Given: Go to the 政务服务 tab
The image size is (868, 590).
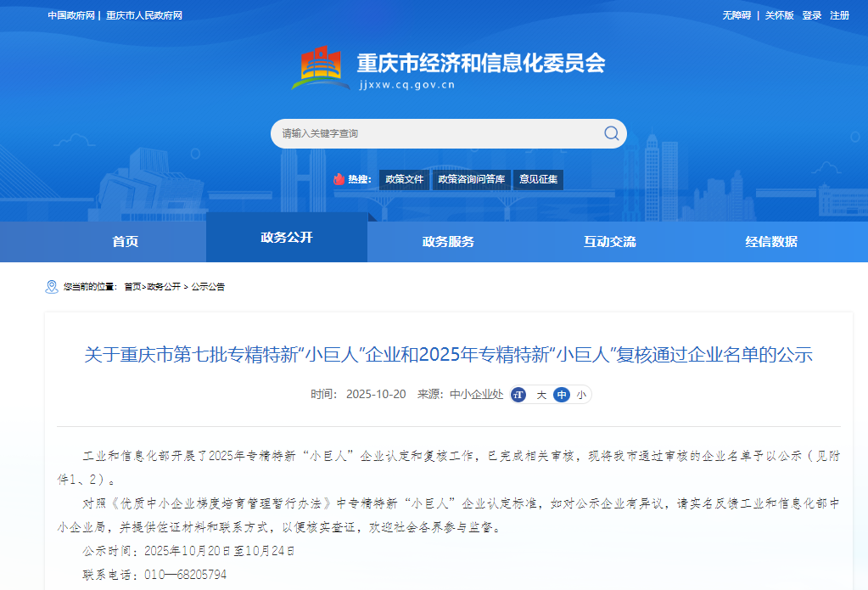Looking at the screenshot, I should 448,242.
